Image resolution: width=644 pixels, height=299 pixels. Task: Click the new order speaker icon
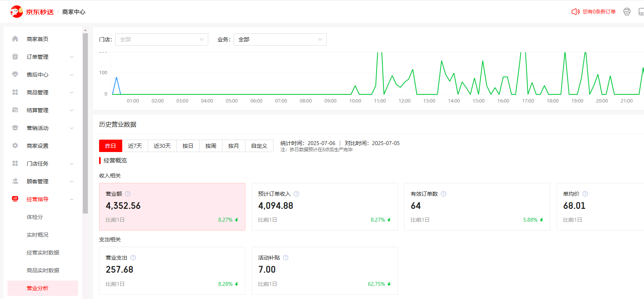click(x=575, y=12)
